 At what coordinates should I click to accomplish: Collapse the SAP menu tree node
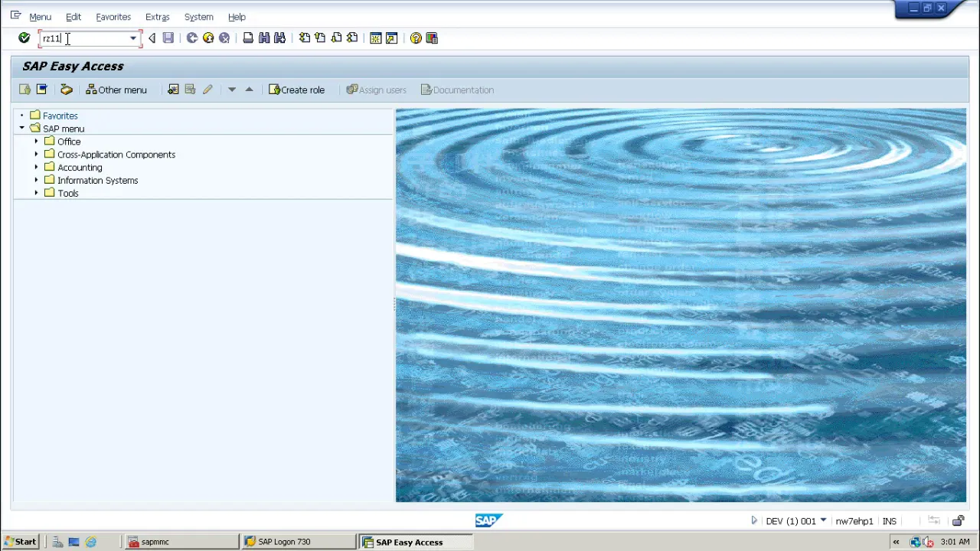pyautogui.click(x=21, y=128)
